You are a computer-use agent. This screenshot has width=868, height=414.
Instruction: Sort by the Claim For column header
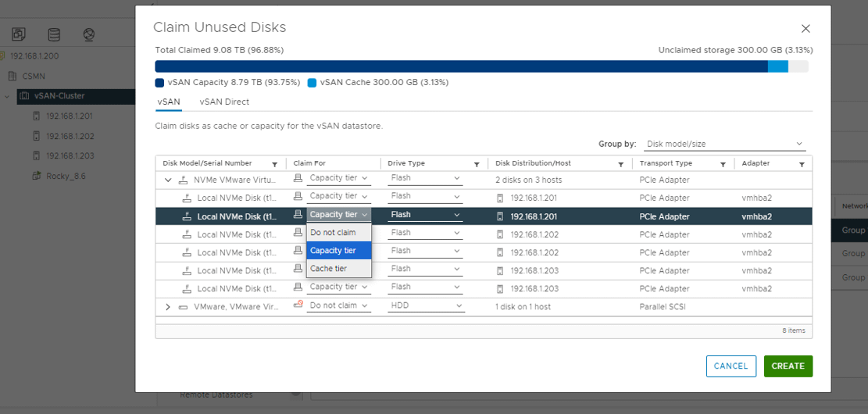click(x=309, y=163)
